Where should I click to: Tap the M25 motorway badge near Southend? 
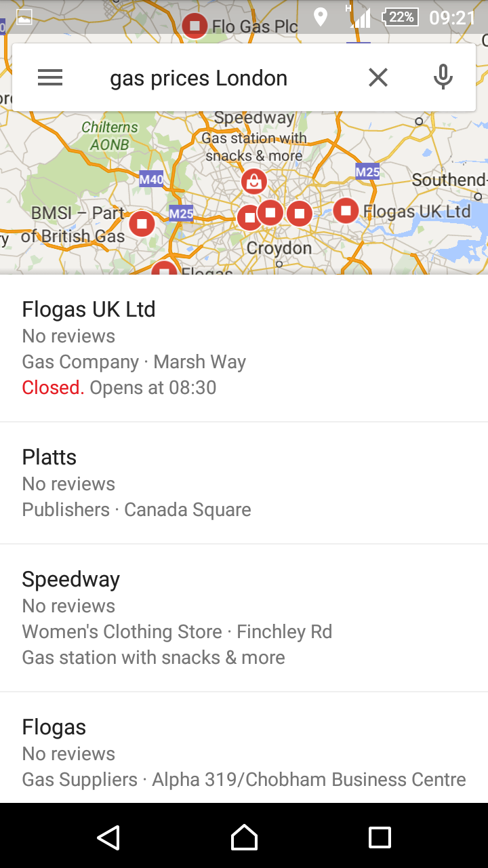click(x=367, y=172)
